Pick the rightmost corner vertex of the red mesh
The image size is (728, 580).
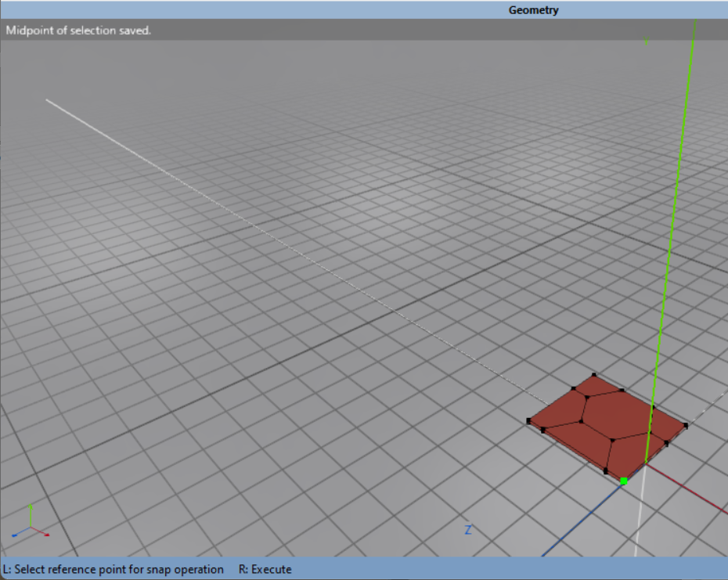686,425
